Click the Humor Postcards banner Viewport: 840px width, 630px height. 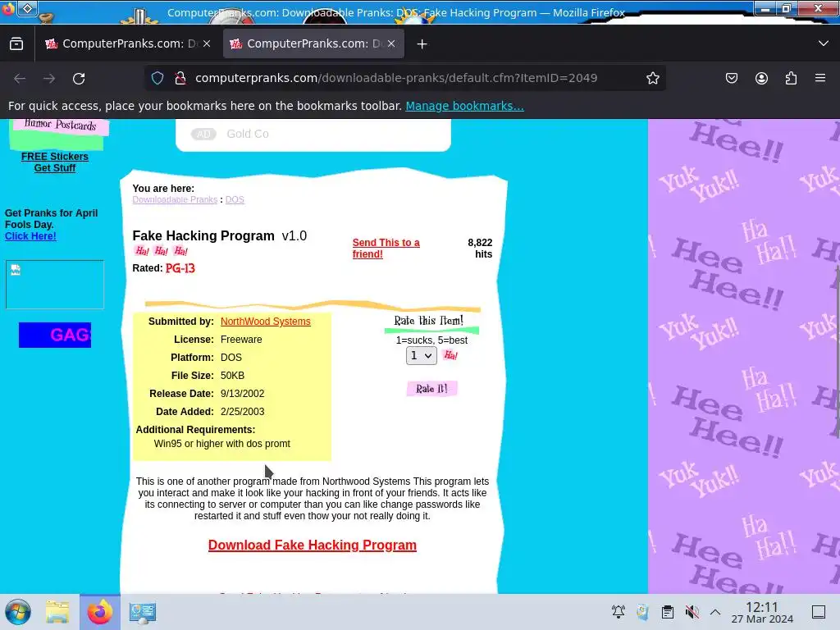click(x=59, y=126)
